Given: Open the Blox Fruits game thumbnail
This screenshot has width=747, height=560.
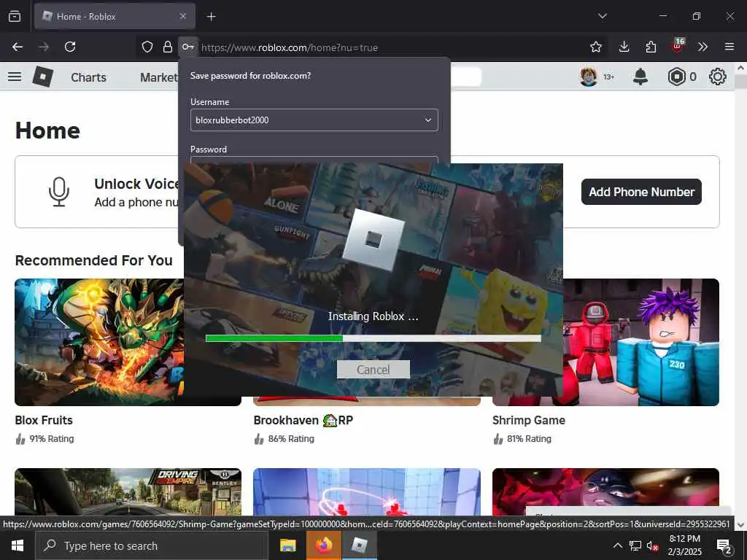Looking at the screenshot, I should tap(99, 342).
